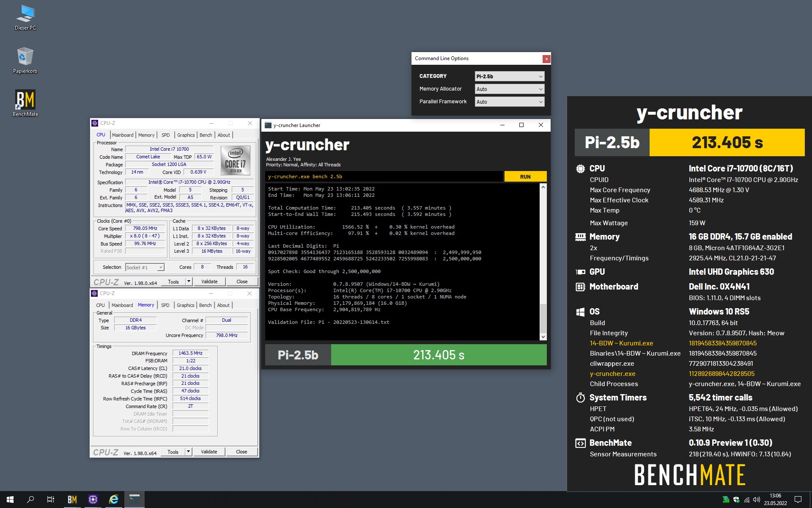Click Tools button in upper CPU-Z window
Screen dimensions: 812x508
pos(173,282)
